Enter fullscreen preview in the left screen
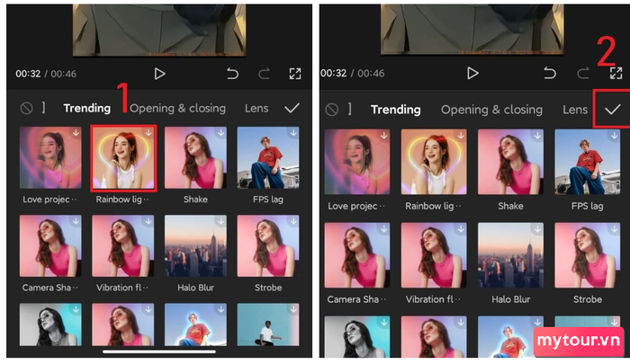The width and height of the screenshot is (630, 364). coord(295,74)
